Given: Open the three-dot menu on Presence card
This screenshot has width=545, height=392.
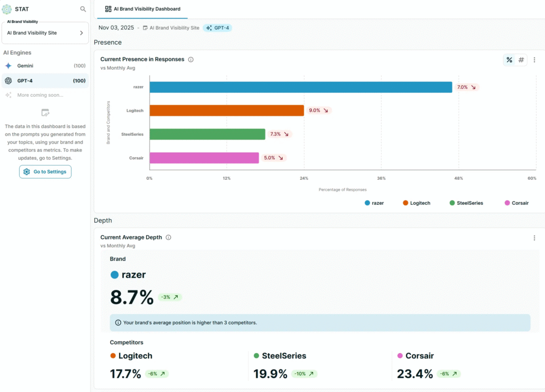Looking at the screenshot, I should point(534,60).
